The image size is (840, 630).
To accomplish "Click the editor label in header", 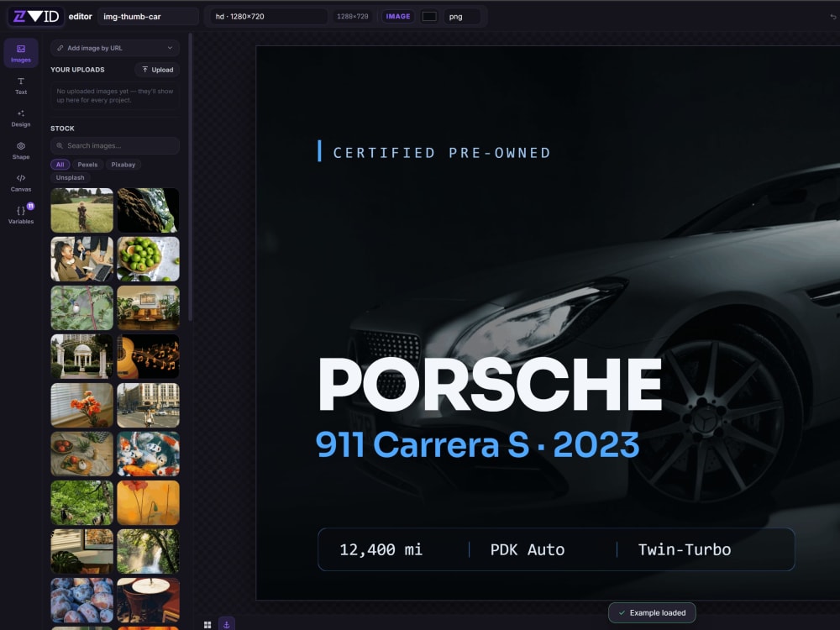I will click(x=81, y=17).
